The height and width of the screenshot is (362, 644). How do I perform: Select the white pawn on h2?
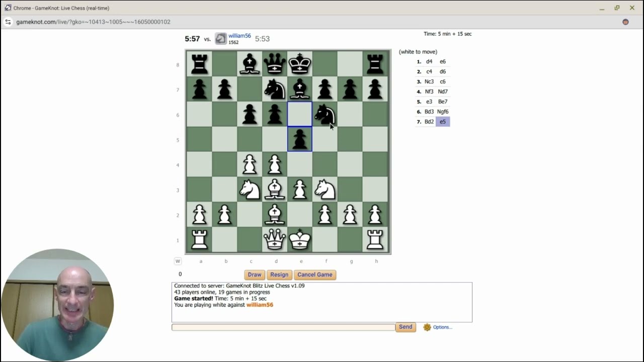click(x=375, y=215)
